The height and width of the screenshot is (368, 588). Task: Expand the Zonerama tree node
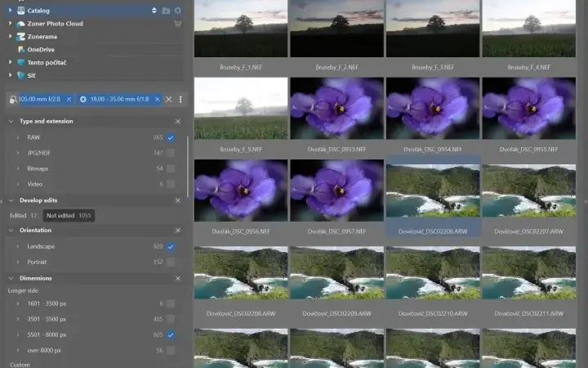pos(10,37)
